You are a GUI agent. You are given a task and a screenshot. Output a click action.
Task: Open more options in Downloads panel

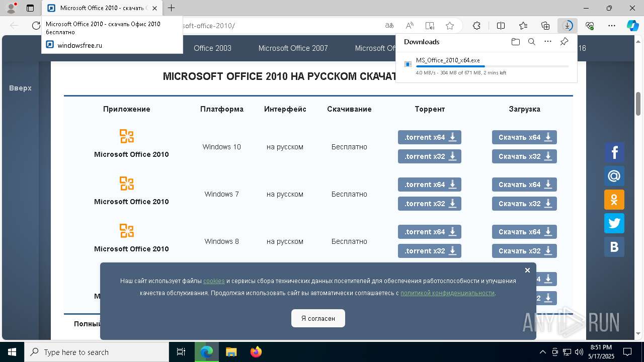(548, 42)
